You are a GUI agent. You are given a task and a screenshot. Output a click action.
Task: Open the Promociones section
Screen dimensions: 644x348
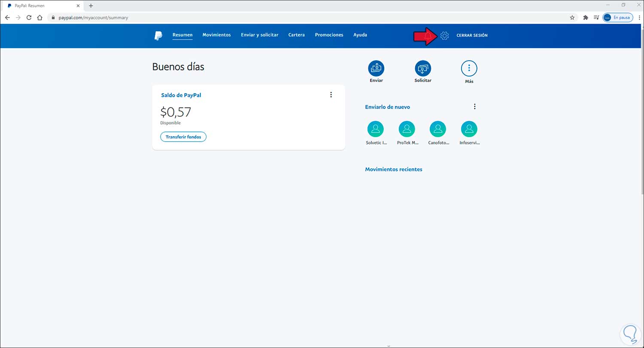pos(329,35)
